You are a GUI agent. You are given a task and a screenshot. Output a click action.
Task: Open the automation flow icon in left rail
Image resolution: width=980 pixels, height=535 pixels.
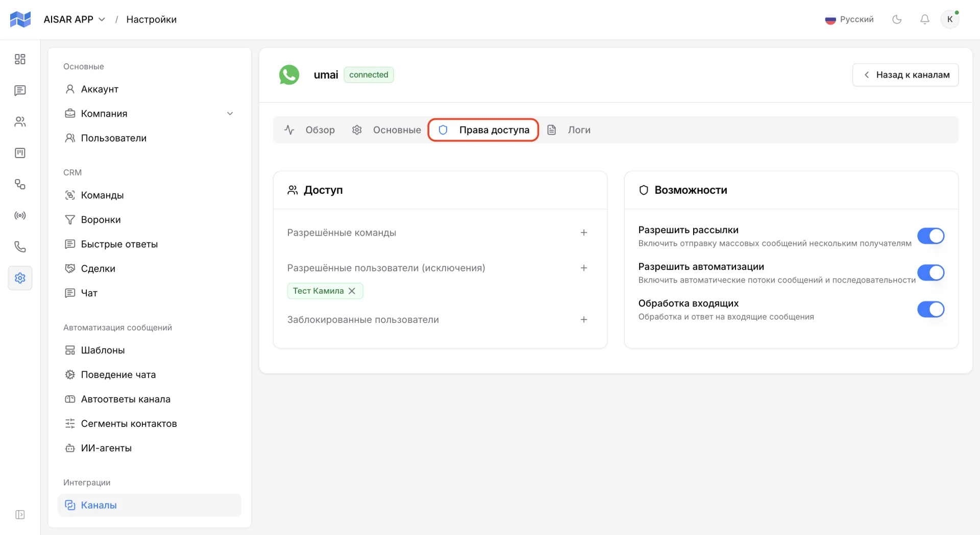point(20,184)
